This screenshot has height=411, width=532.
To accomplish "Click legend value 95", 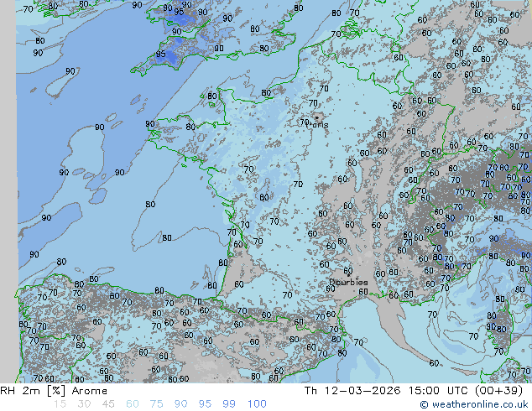I will 205,404.
